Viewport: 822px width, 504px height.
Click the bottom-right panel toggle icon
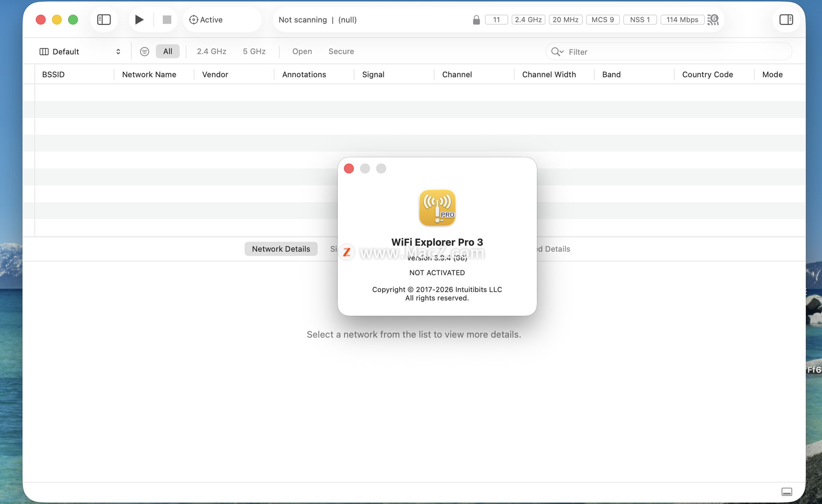tap(786, 492)
